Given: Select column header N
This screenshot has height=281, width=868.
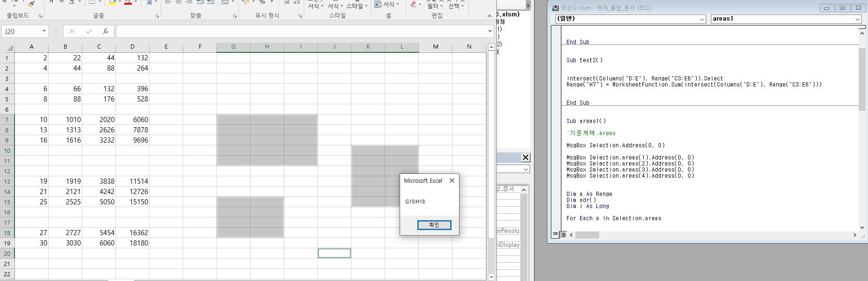Looking at the screenshot, I should 469,47.
